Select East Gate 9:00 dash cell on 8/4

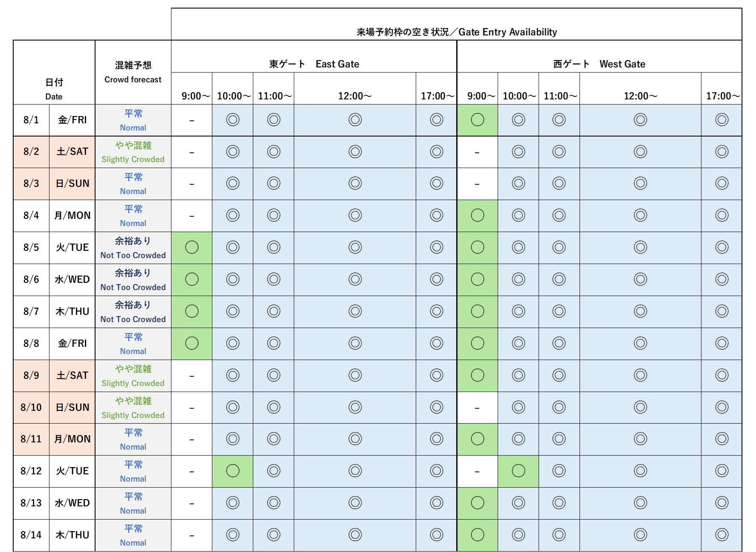[192, 216]
